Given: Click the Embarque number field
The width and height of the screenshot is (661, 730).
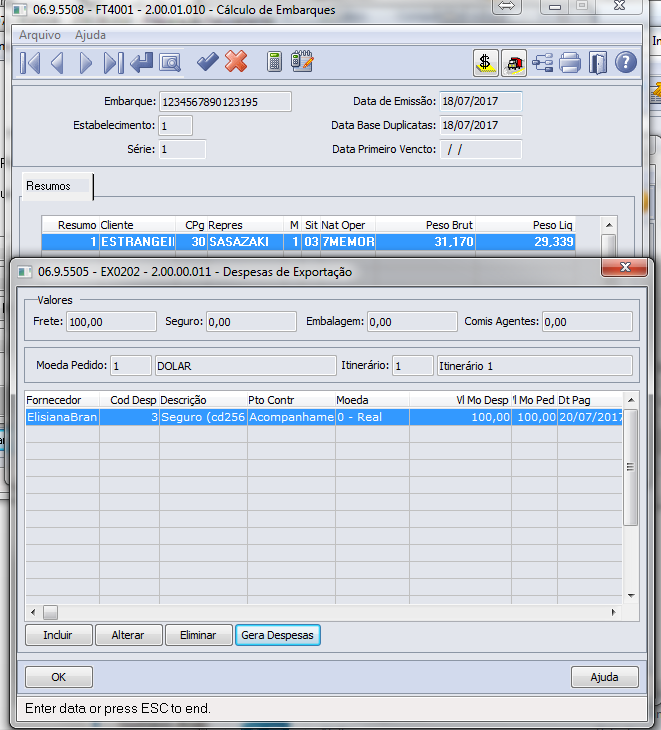Looking at the screenshot, I should 225,101.
